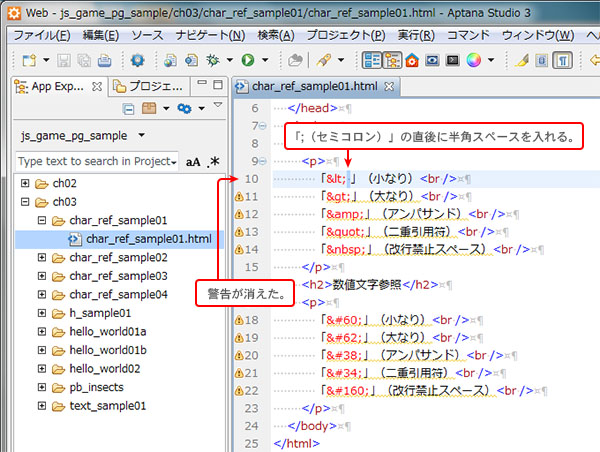Toggle show whitespace characters pilcrow button

[562, 60]
